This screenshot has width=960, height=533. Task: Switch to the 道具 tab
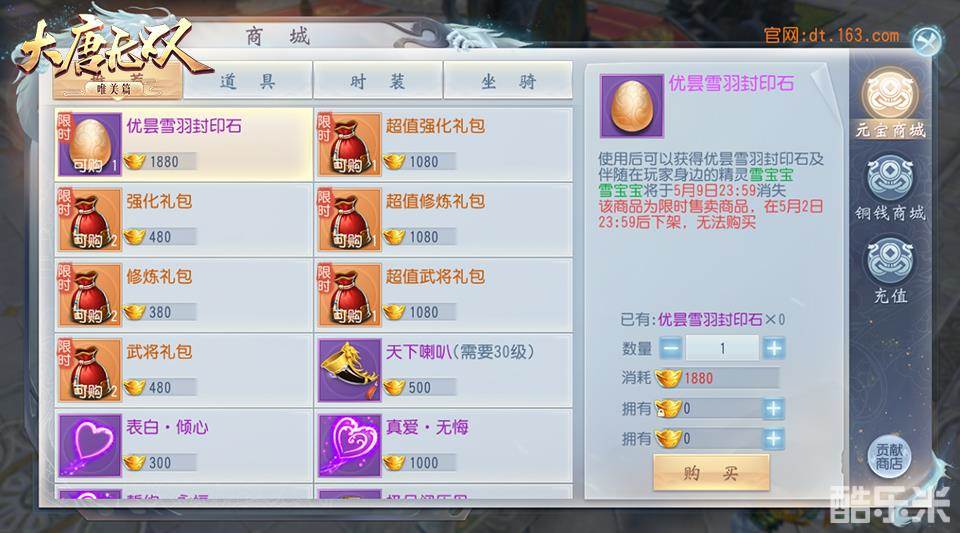tap(248, 81)
